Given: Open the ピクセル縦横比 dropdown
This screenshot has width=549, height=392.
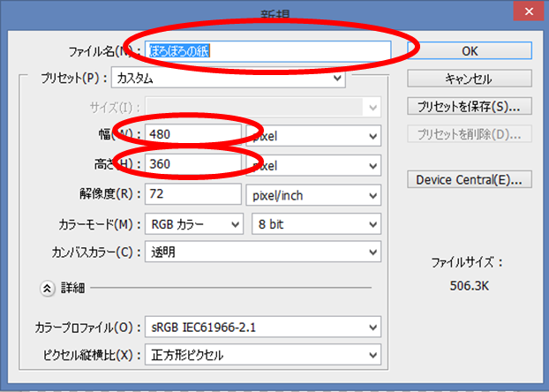Looking at the screenshot, I should 262,356.
